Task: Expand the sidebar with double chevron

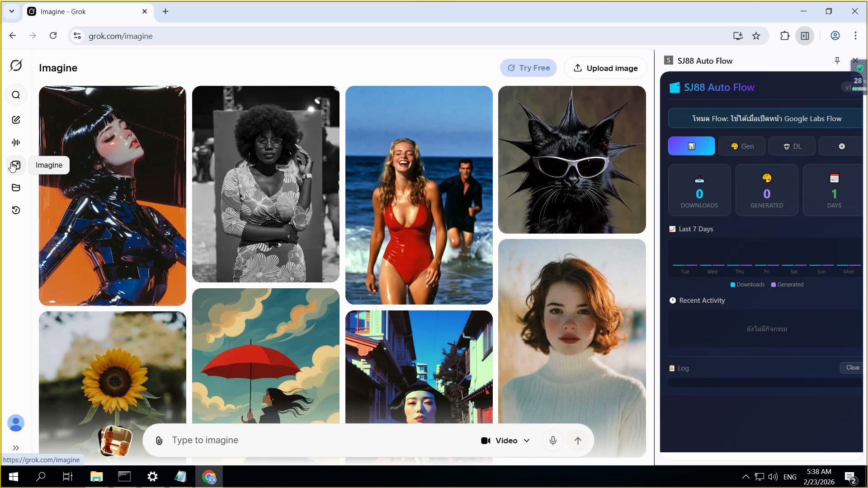Action: click(x=16, y=448)
